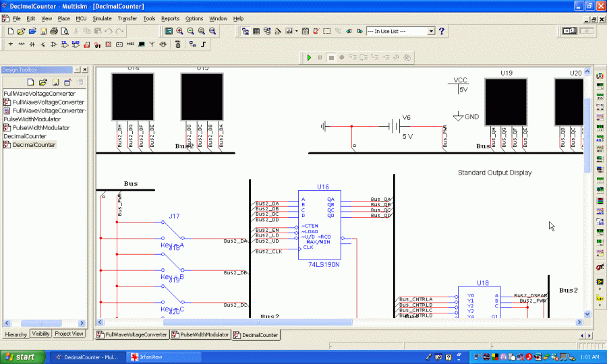Click the system tray clock 1:01 AM

tap(590, 357)
